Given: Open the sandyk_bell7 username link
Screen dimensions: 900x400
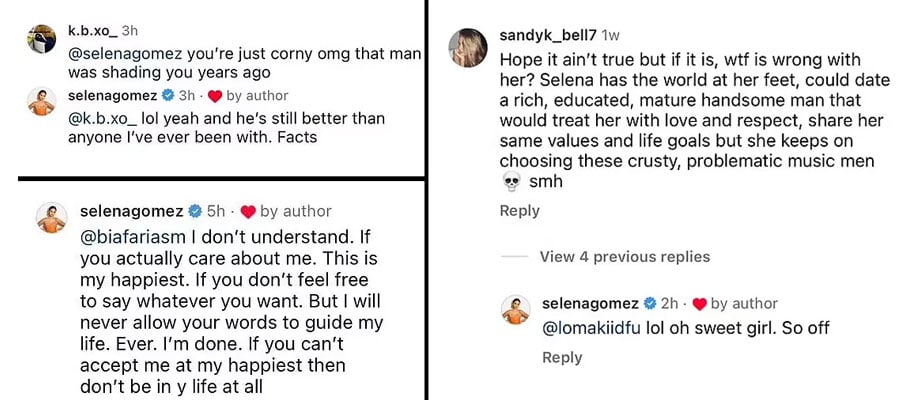Looking at the screenshot, I should (x=547, y=35).
